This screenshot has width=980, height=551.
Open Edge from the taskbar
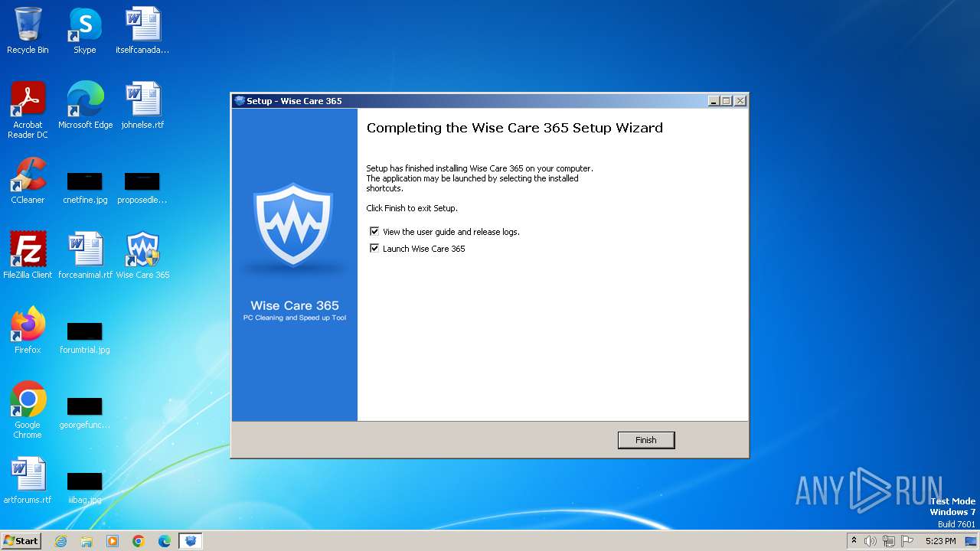coord(165,541)
